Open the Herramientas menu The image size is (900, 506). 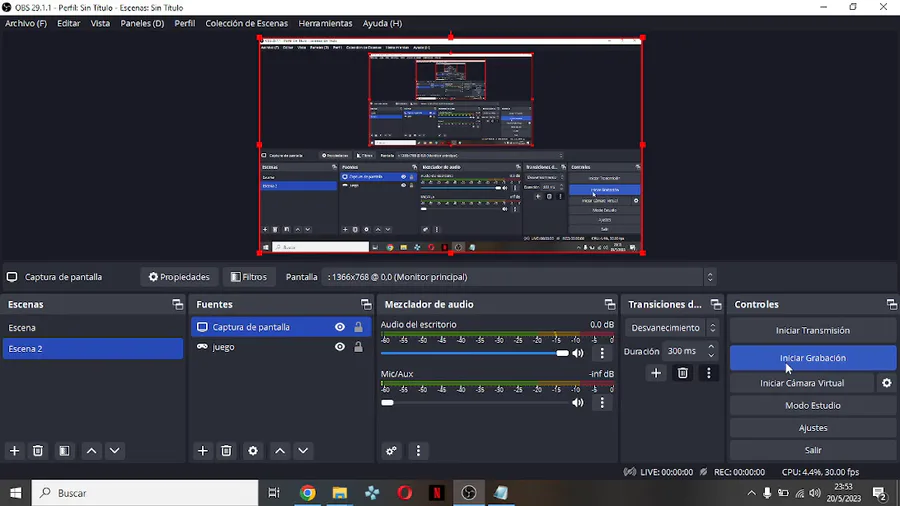coord(325,24)
